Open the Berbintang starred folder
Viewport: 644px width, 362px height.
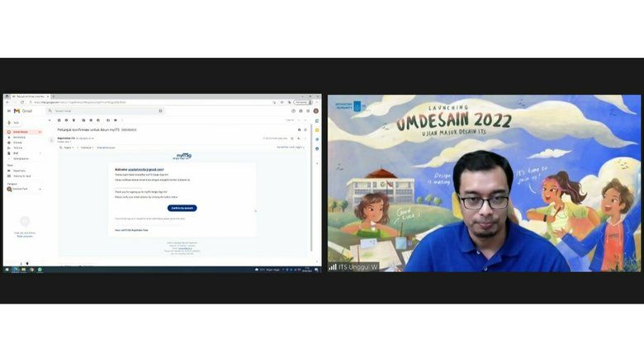point(19,138)
